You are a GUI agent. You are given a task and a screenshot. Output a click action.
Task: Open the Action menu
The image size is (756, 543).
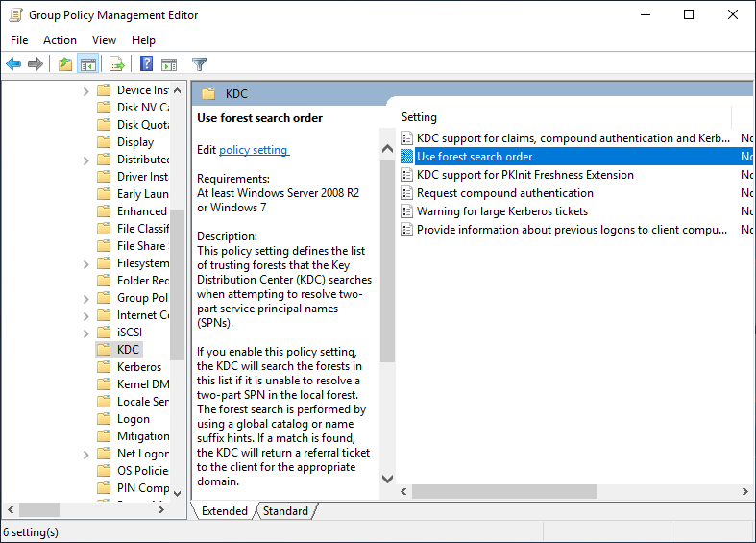coord(60,39)
